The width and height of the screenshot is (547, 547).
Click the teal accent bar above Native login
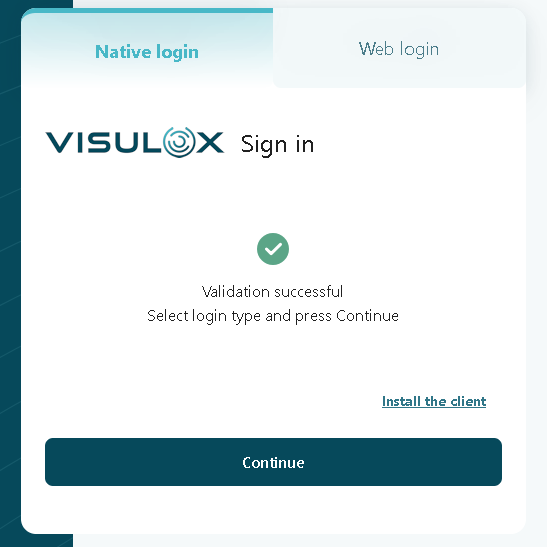[147, 10]
